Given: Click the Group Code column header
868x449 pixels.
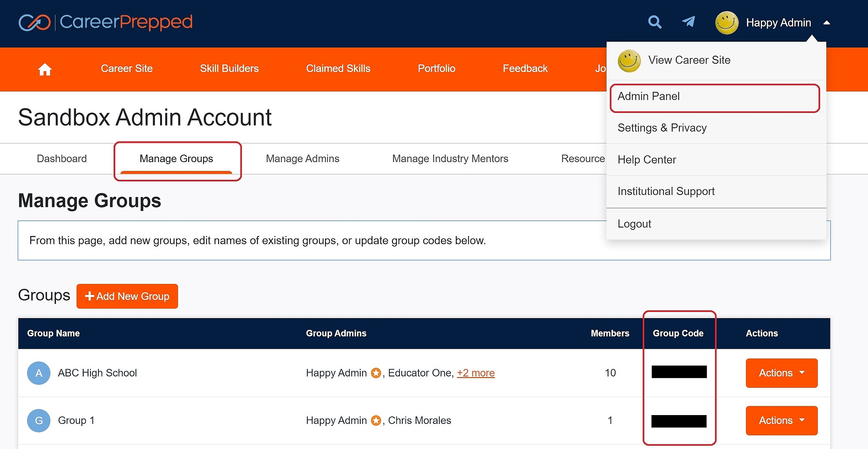Looking at the screenshot, I should pyautogui.click(x=678, y=333).
